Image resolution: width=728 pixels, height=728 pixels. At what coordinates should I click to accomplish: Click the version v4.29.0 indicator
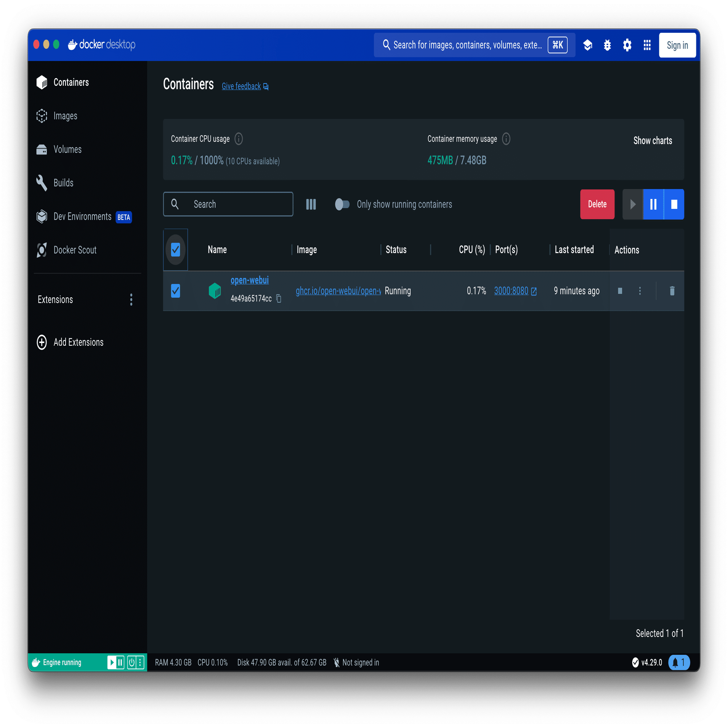click(x=647, y=662)
